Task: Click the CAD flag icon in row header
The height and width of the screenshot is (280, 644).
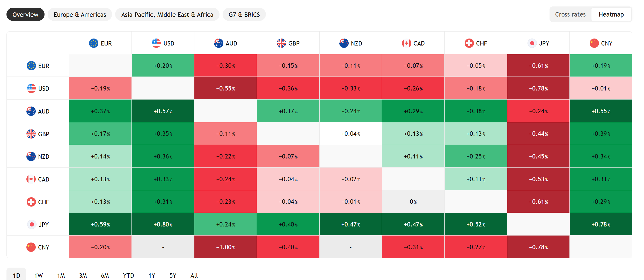Action: [31, 179]
